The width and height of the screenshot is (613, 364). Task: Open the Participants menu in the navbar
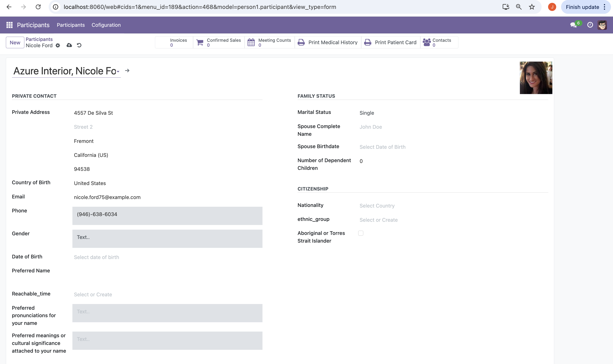tap(71, 25)
